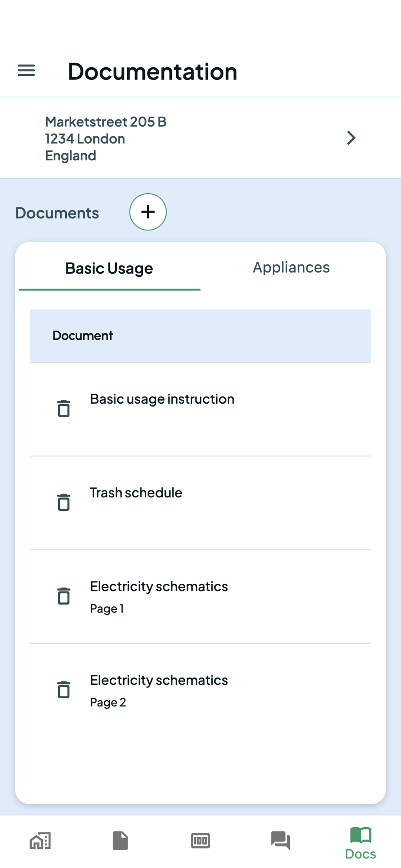
Task: Open the file page icon in bottom bar
Action: pos(120,841)
